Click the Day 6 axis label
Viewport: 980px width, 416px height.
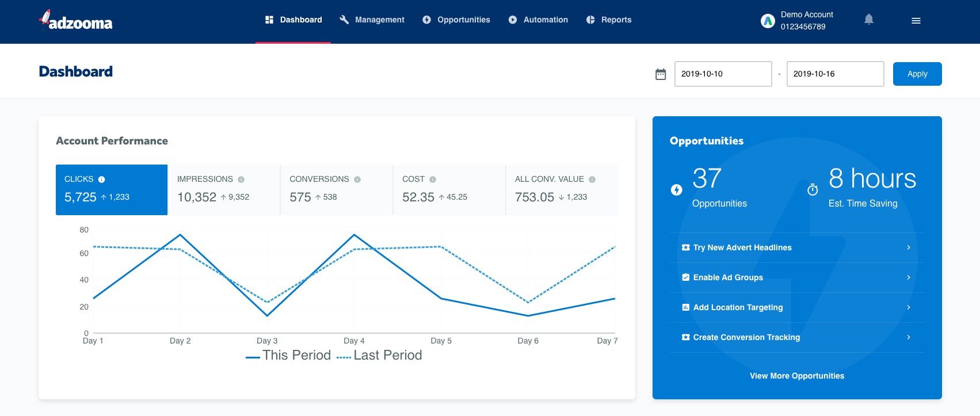click(x=528, y=341)
